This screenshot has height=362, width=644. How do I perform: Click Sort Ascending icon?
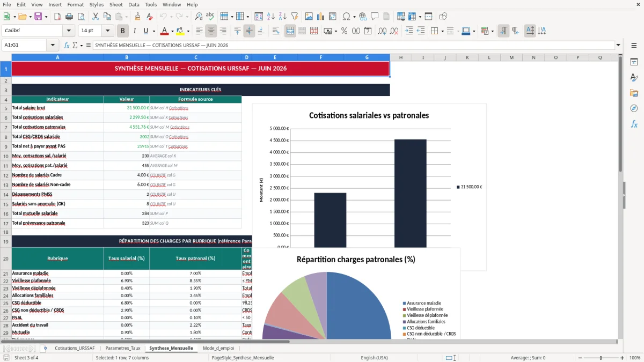pyautogui.click(x=270, y=17)
